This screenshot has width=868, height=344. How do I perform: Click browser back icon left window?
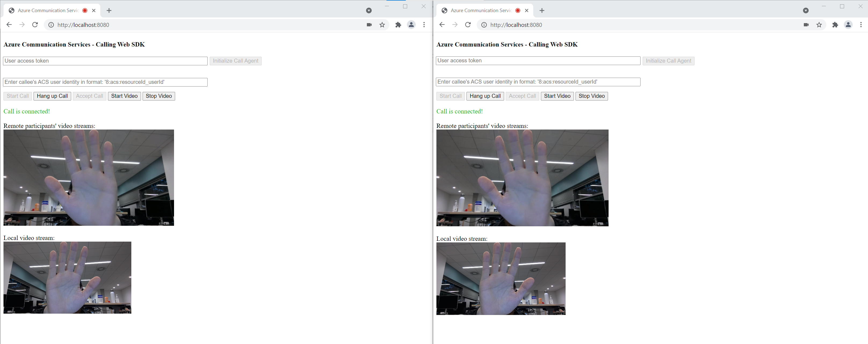(x=9, y=24)
